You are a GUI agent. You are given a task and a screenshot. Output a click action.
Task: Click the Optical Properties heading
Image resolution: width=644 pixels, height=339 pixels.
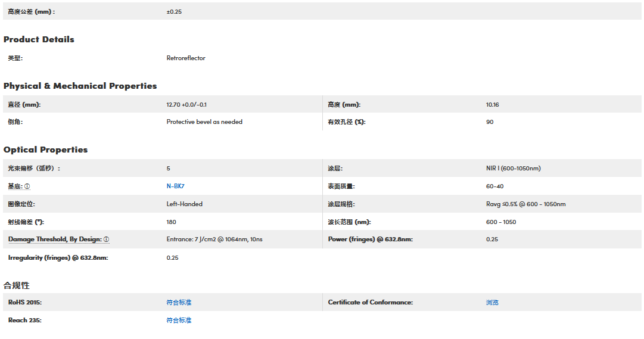pos(45,150)
